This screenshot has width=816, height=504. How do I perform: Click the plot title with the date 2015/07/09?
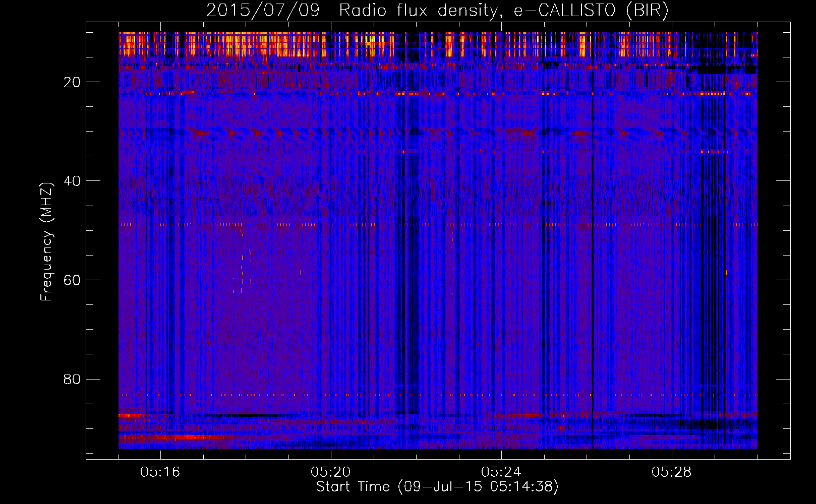pos(437,11)
